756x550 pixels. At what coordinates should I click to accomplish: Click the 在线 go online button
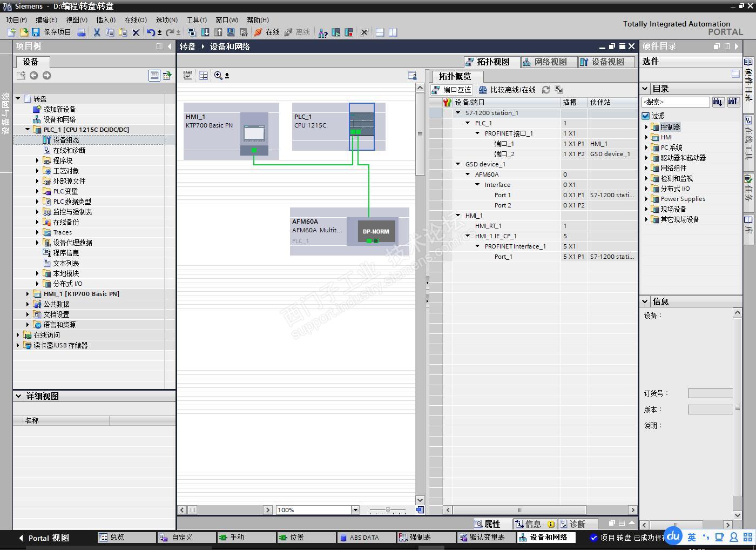click(x=267, y=32)
